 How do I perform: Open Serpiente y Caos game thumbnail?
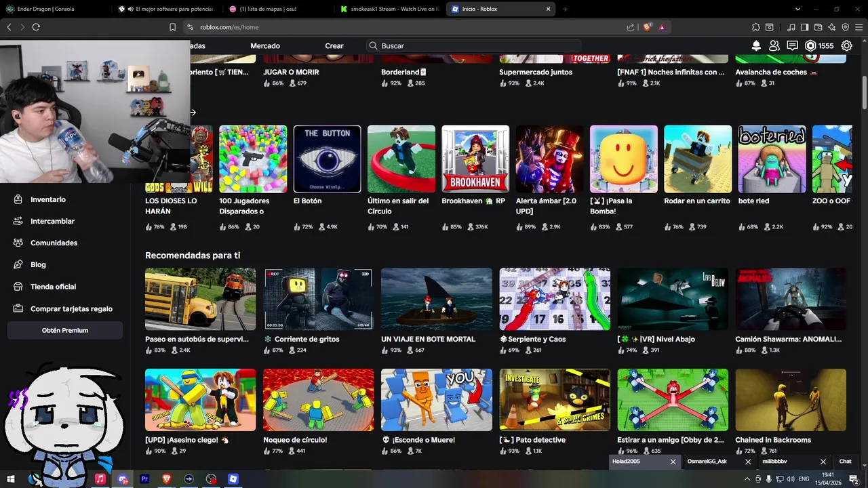555,299
